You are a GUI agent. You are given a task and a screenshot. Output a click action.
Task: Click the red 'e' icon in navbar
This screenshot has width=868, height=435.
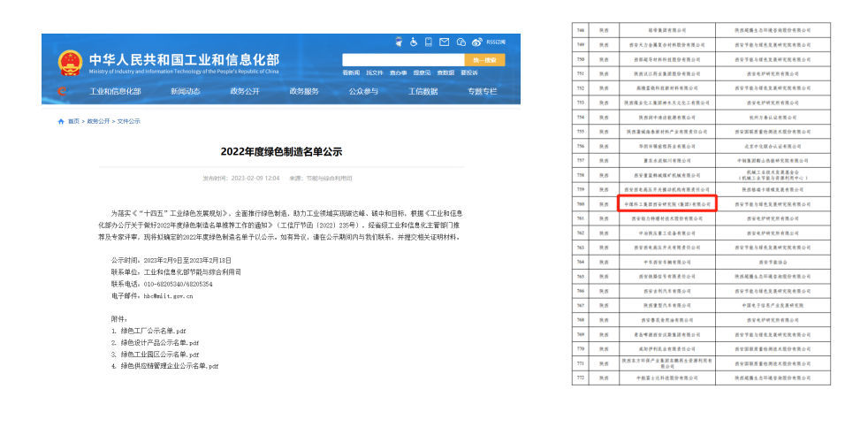pos(62,91)
